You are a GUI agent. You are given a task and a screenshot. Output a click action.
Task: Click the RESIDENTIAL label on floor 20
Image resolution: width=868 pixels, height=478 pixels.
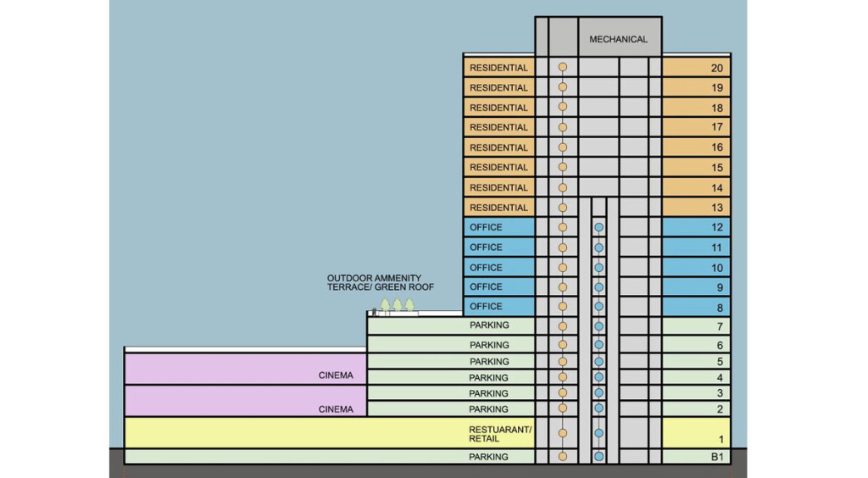(x=498, y=68)
